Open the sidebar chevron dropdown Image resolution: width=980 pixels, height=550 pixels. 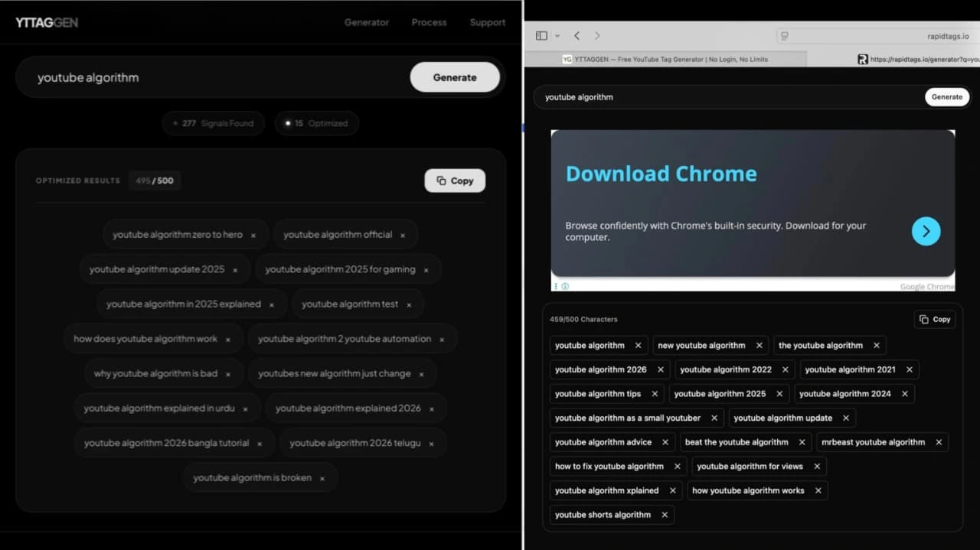557,35
